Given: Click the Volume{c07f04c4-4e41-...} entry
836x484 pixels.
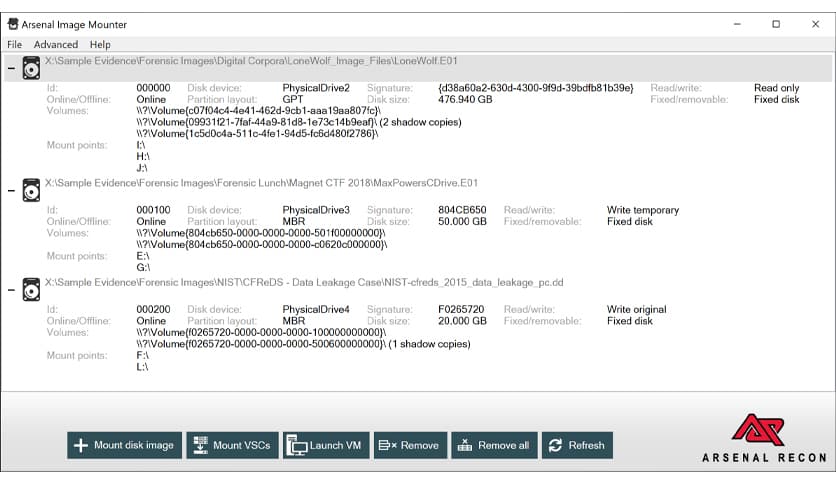Looking at the screenshot, I should click(259, 111).
